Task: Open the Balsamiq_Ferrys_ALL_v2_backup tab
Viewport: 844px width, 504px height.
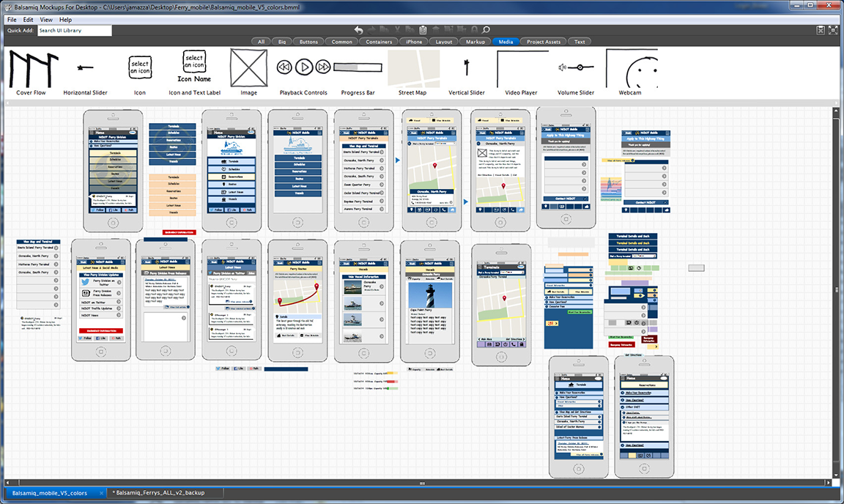Action: coord(160,493)
